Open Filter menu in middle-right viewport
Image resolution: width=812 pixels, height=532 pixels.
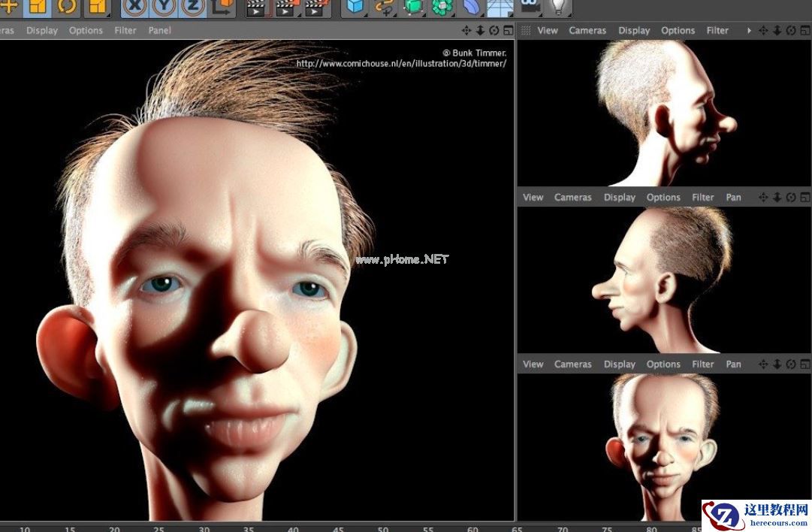(x=703, y=198)
